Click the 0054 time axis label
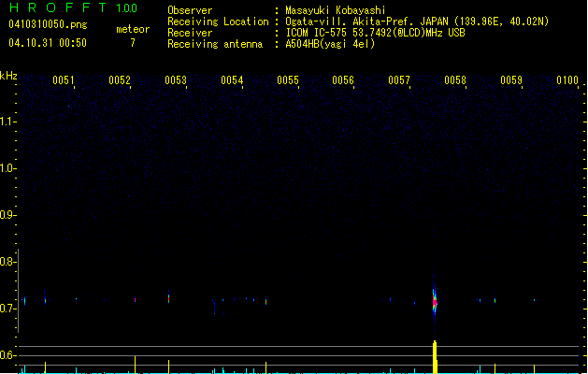Screen dimensions: 588x374 (x=232, y=80)
